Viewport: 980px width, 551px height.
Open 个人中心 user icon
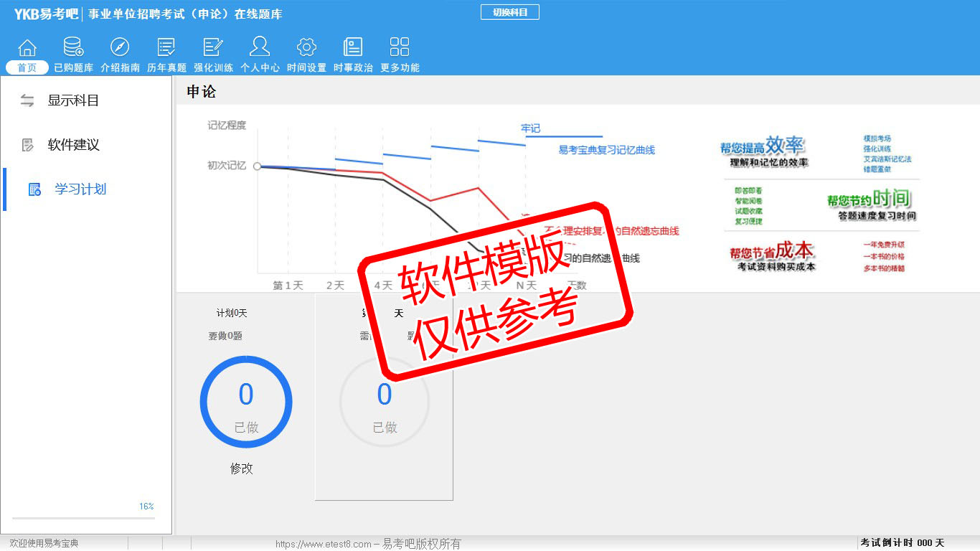tap(260, 48)
